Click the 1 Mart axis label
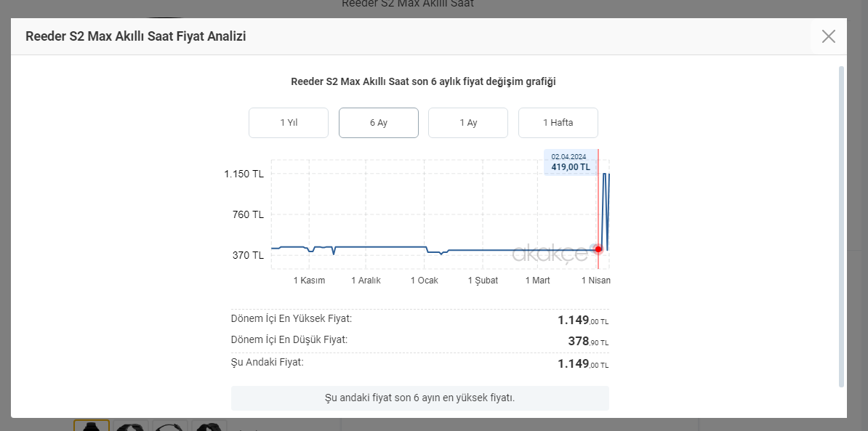This screenshot has height=431, width=868. click(537, 281)
